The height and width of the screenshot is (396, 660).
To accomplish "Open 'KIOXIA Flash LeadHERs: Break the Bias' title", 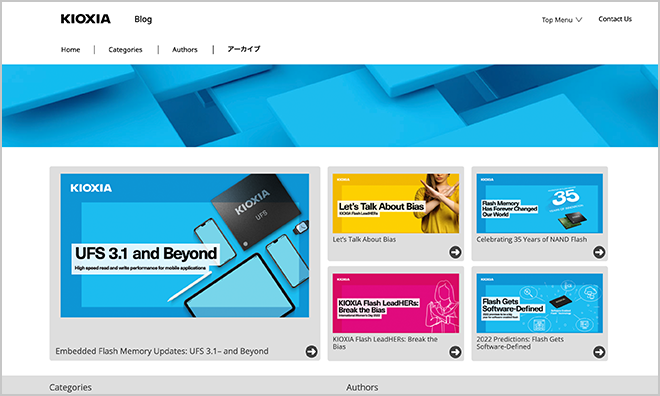I will coord(385,343).
